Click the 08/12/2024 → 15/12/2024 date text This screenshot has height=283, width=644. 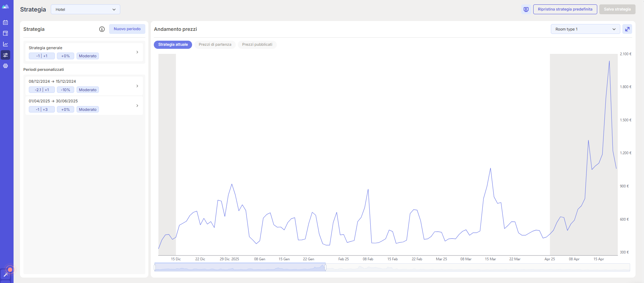pos(52,82)
